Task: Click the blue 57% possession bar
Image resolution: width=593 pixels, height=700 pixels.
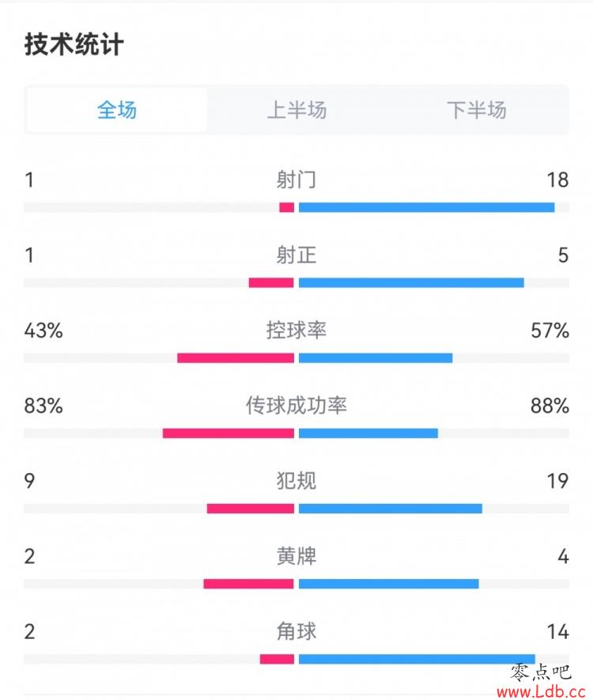Action: click(x=376, y=358)
